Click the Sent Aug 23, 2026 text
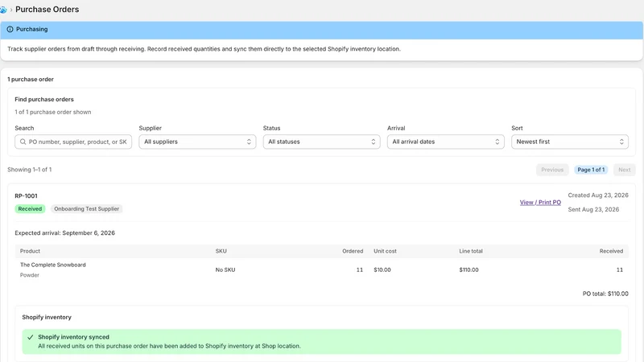The image size is (644, 362). click(593, 209)
